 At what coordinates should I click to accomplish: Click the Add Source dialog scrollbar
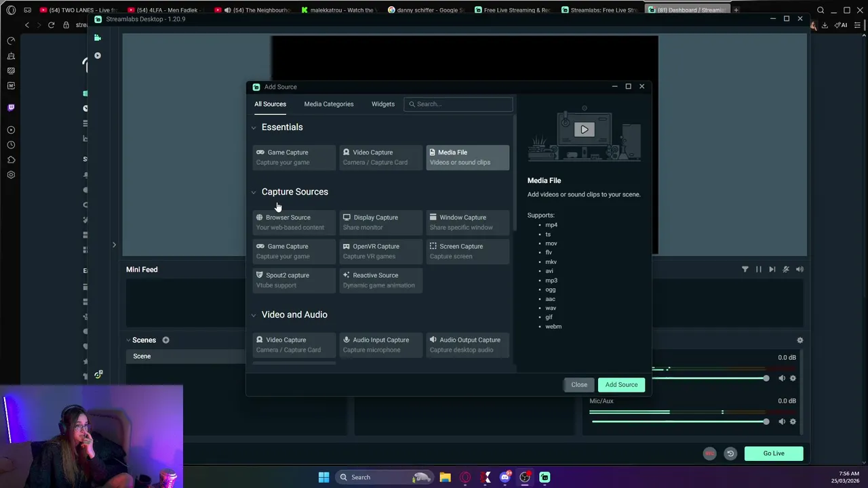(515, 173)
